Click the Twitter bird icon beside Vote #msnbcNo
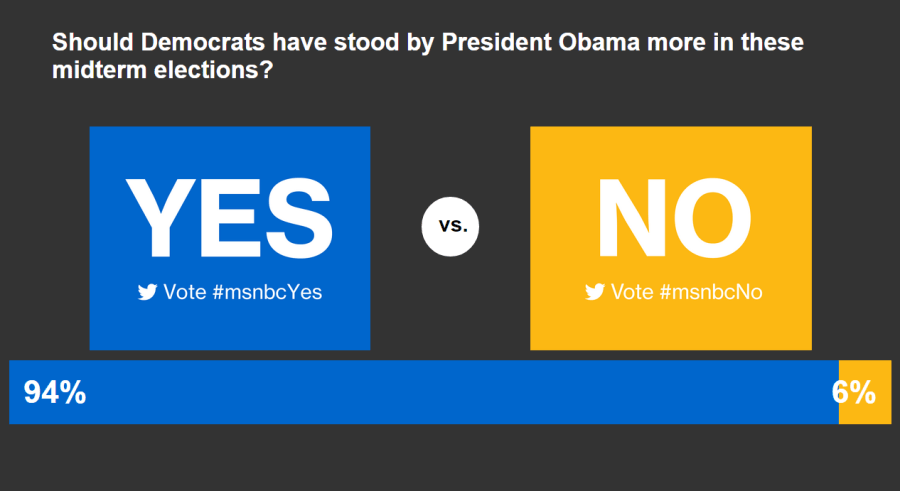The height and width of the screenshot is (491, 900). [595, 292]
